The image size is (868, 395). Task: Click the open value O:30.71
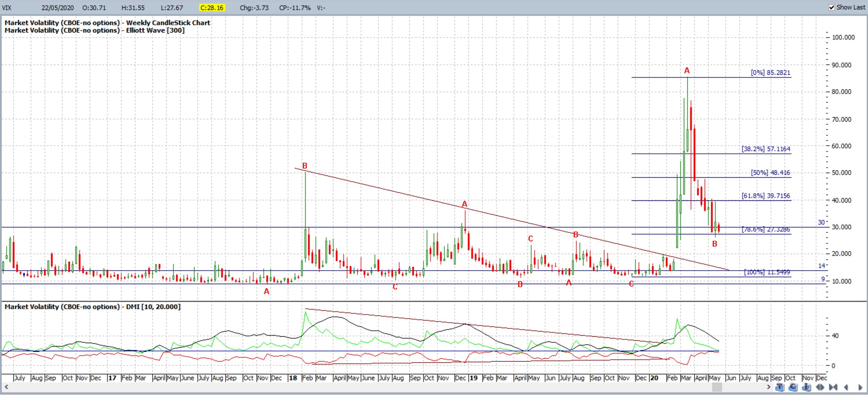coord(94,8)
